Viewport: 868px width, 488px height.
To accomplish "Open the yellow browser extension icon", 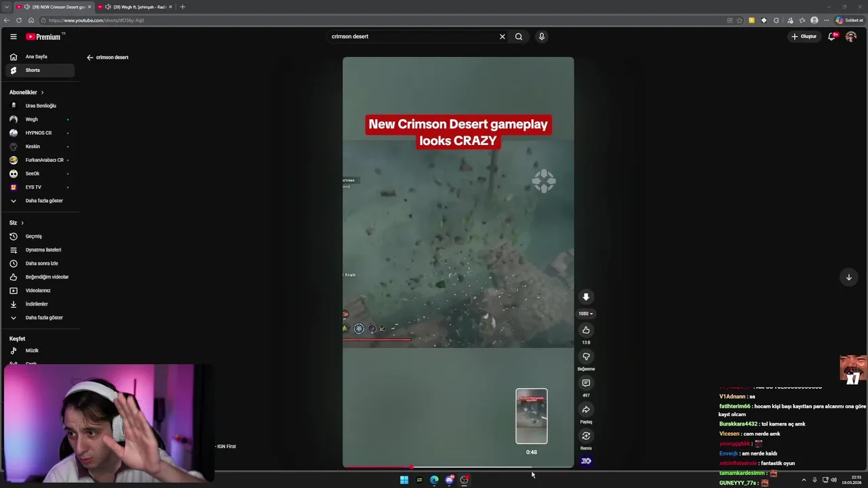I will (751, 20).
